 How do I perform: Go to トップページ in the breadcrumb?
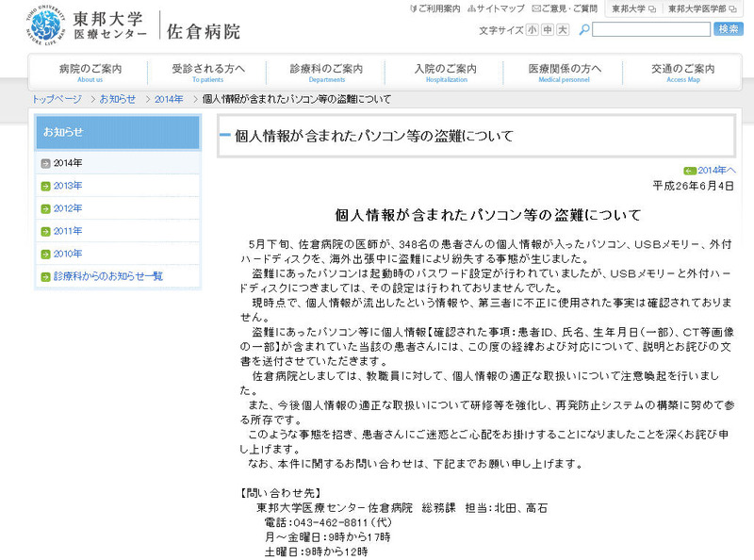tap(57, 99)
